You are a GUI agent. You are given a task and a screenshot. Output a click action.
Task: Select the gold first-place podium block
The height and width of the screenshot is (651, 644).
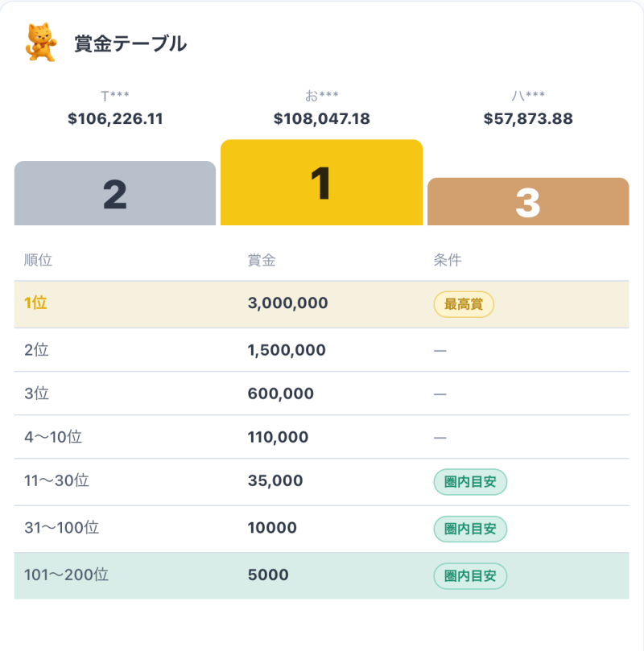(x=321, y=182)
